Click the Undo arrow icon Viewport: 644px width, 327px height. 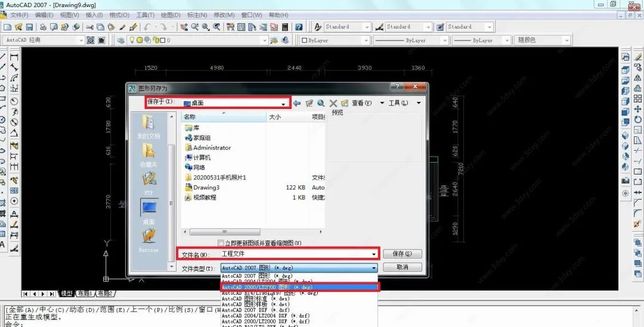pyautogui.click(x=147, y=27)
